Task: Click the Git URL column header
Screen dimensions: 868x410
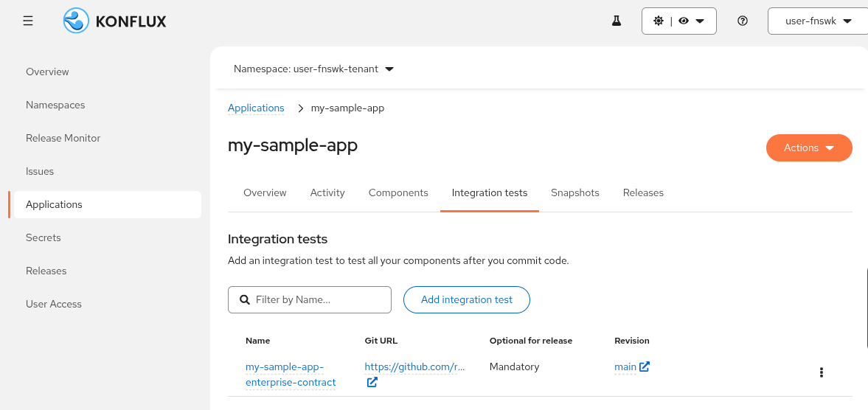Action: pos(381,341)
